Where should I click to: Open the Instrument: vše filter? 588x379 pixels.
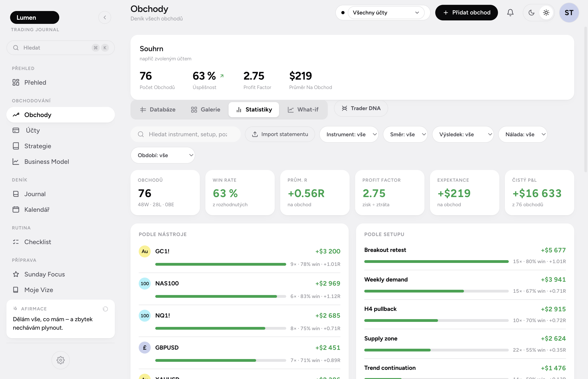tap(349, 134)
